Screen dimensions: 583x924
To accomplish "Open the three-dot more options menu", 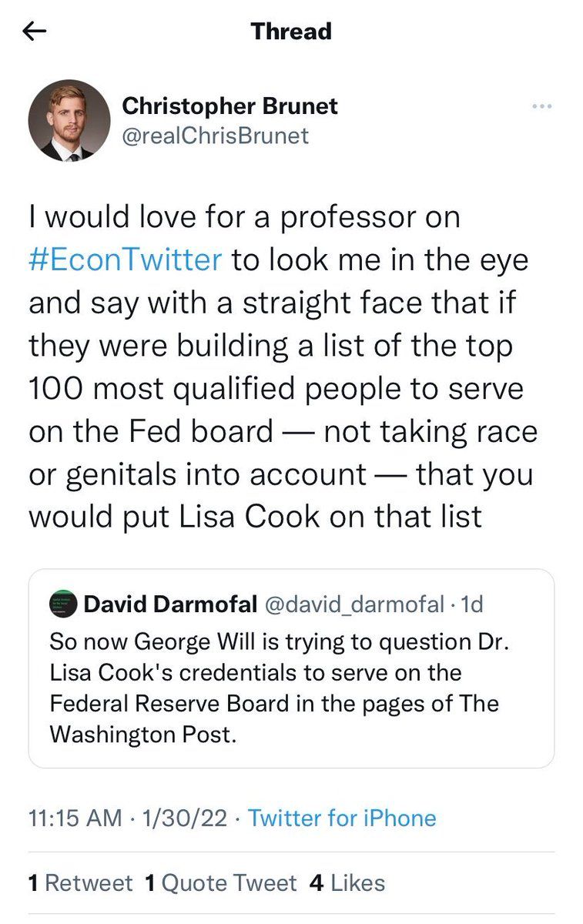I will 542,106.
